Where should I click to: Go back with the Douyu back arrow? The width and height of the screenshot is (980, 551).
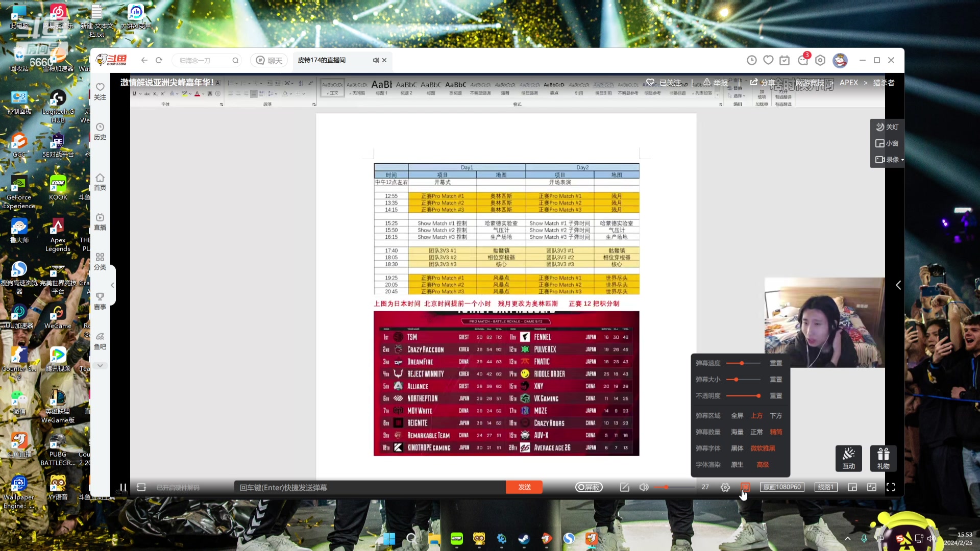(144, 60)
